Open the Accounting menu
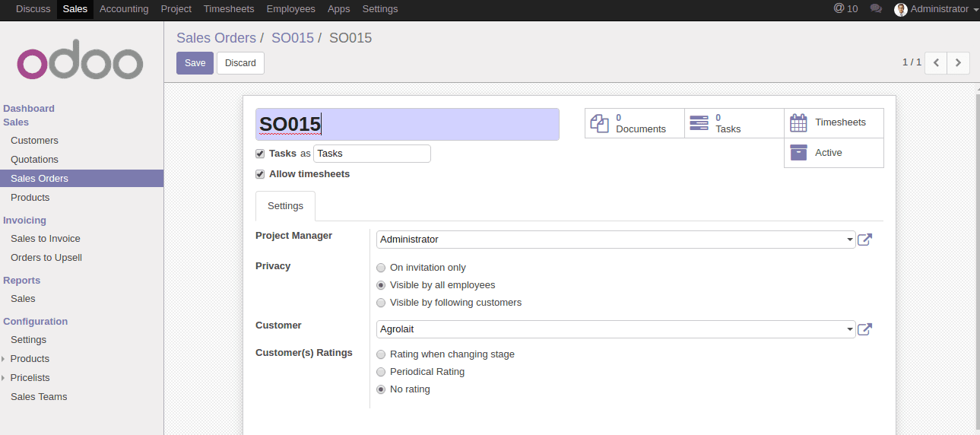980x435 pixels. click(124, 9)
